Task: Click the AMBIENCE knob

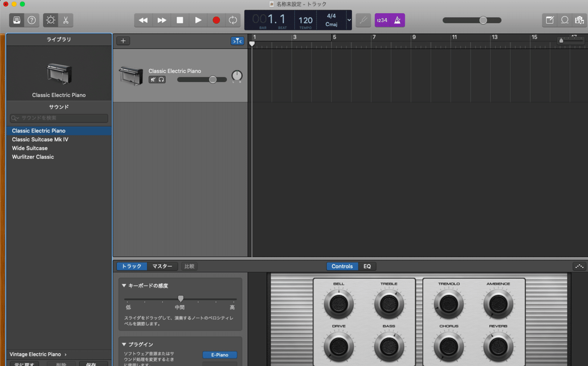Action: [x=498, y=304]
